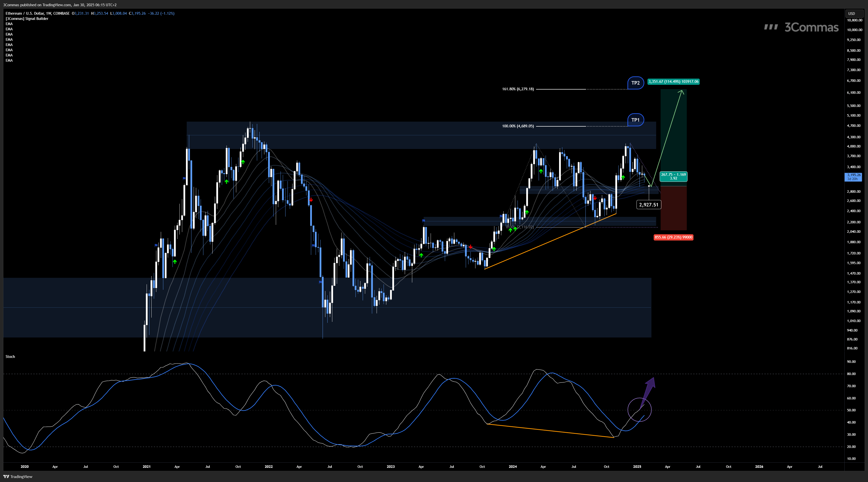Click the 2,927.51 price callout
Image resolution: width=868 pixels, height=482 pixels.
pyautogui.click(x=649, y=205)
